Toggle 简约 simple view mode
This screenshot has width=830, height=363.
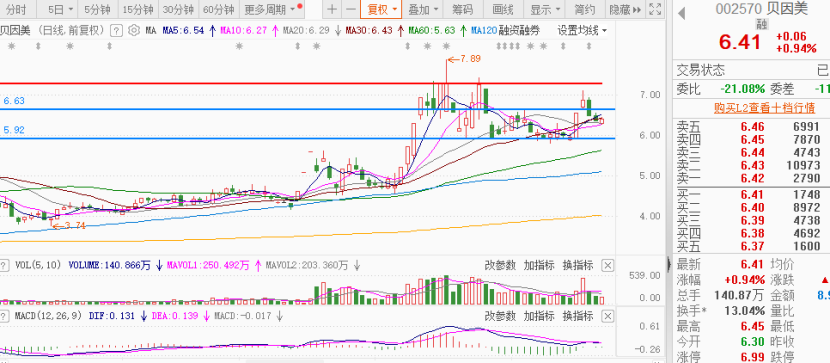click(584, 9)
